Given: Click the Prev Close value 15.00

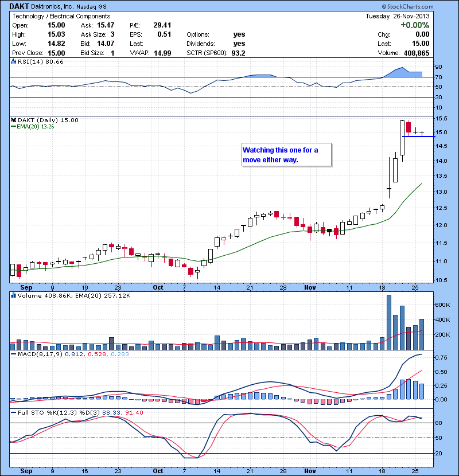Looking at the screenshot, I should point(56,53).
